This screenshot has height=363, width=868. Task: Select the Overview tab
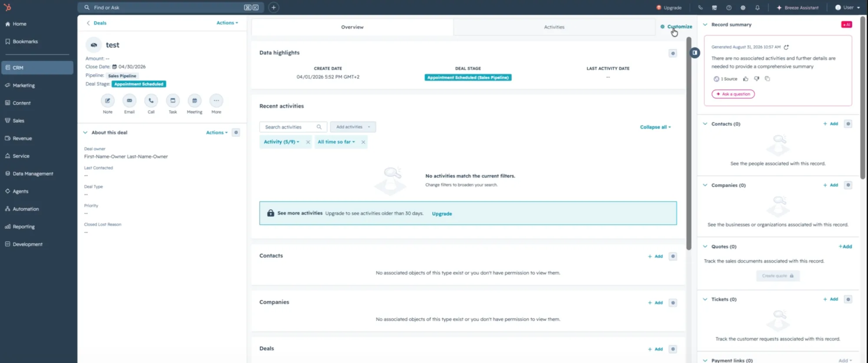point(352,27)
